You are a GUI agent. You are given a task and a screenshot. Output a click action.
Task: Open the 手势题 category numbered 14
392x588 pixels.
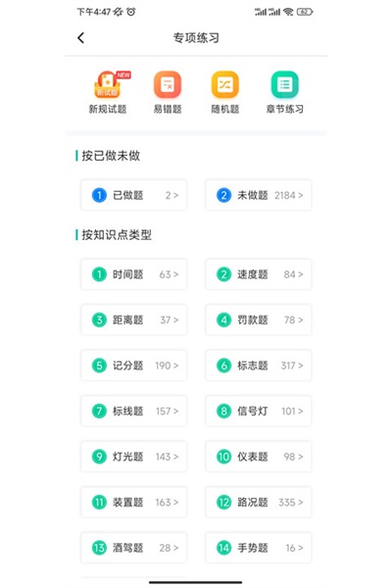pyautogui.click(x=259, y=548)
